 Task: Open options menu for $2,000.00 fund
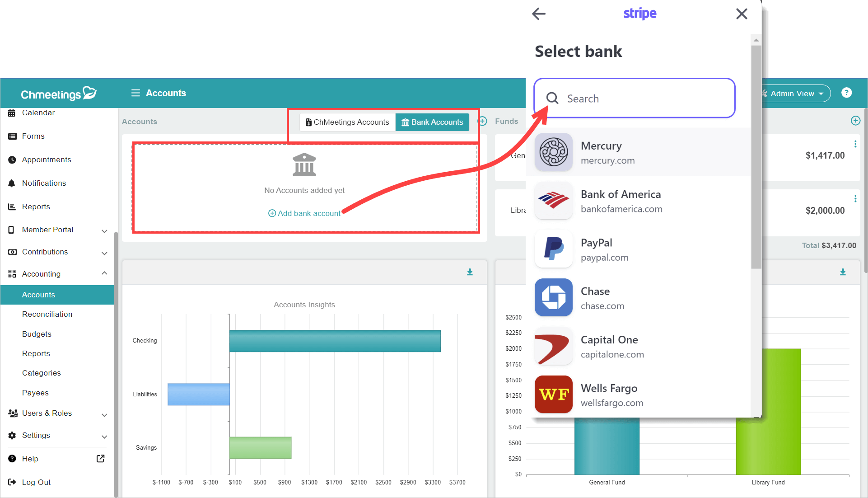855,198
